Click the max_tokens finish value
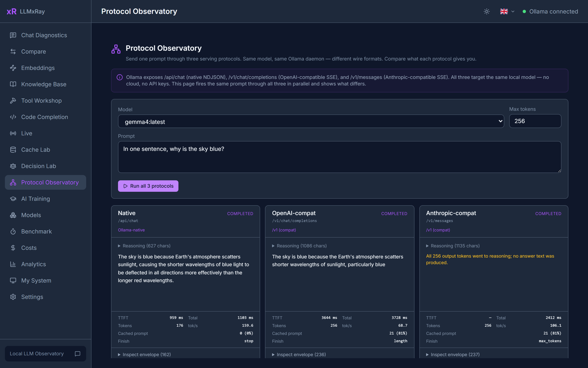The image size is (588, 368). (x=550, y=341)
